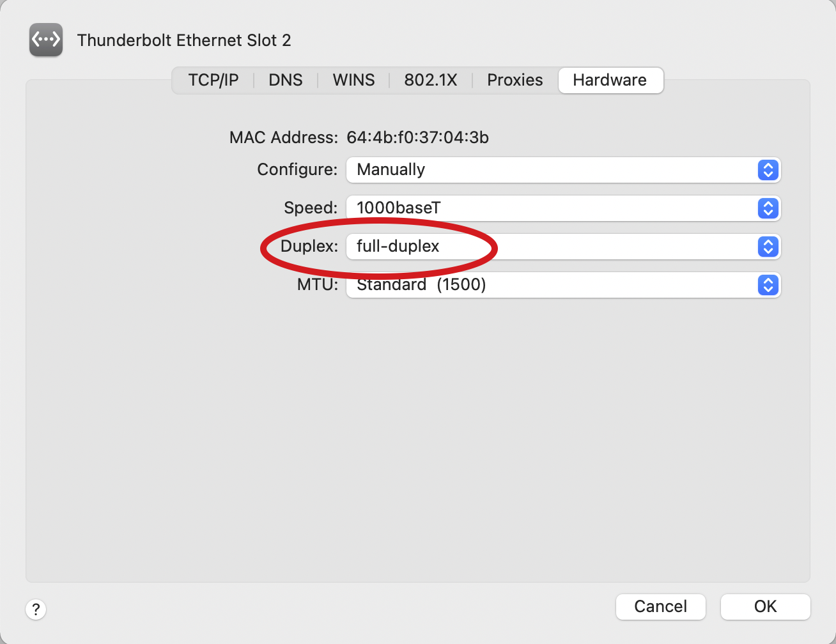Expand the Speed dropdown showing 1000baseT
The image size is (836, 644).
pos(563,208)
